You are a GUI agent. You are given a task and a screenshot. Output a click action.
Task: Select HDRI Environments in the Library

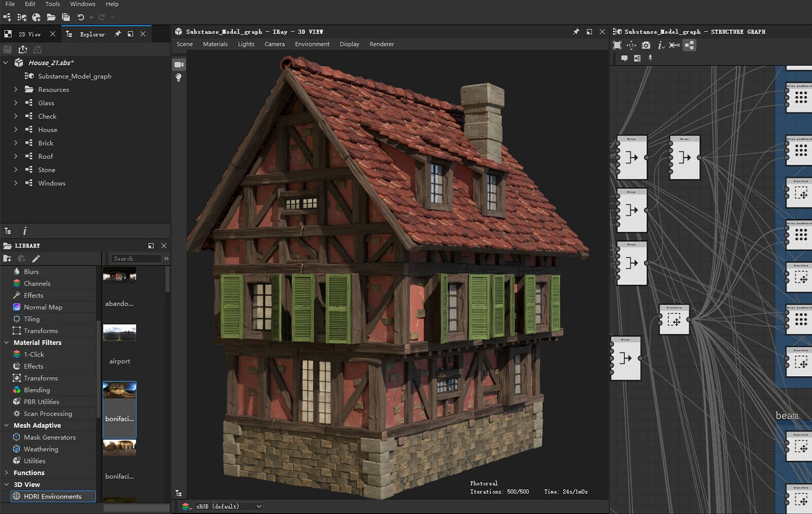(x=53, y=496)
